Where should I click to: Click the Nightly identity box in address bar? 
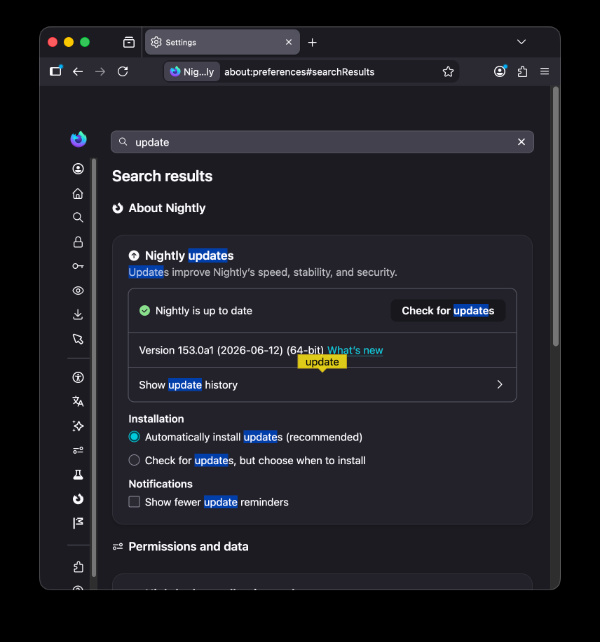pyautogui.click(x=192, y=72)
